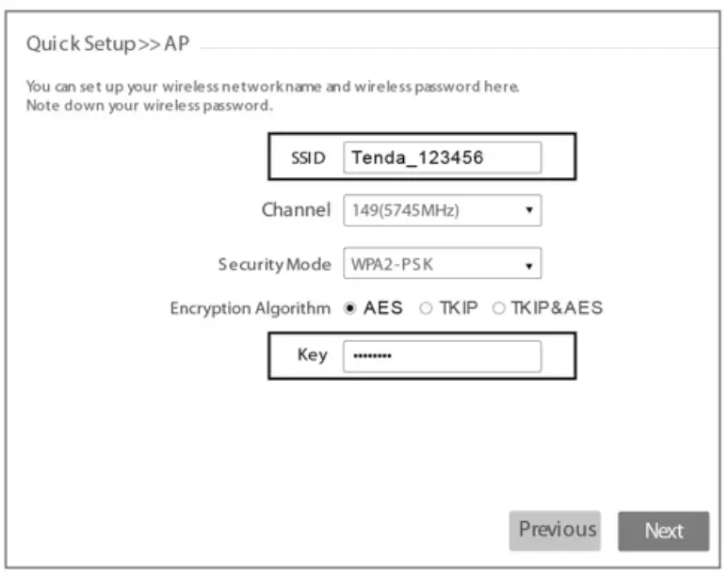Click the Channel label text
The height and width of the screenshot is (574, 728).
[x=296, y=210]
